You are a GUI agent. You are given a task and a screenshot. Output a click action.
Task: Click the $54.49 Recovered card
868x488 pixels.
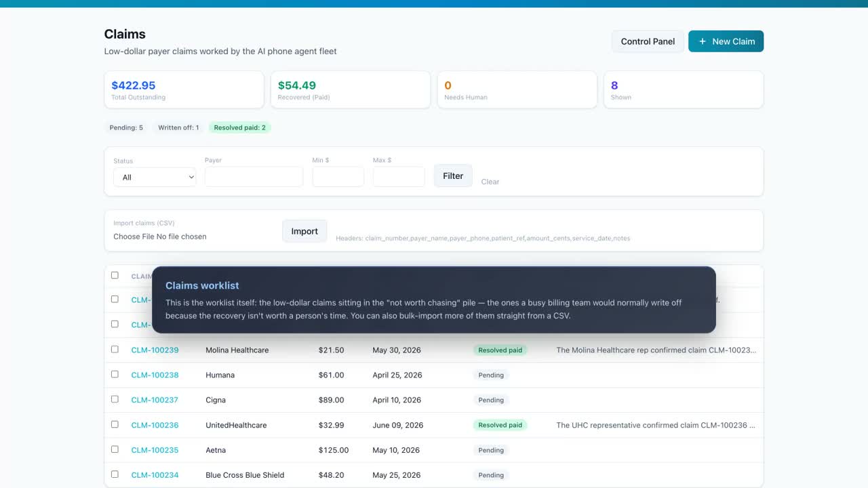coord(351,89)
